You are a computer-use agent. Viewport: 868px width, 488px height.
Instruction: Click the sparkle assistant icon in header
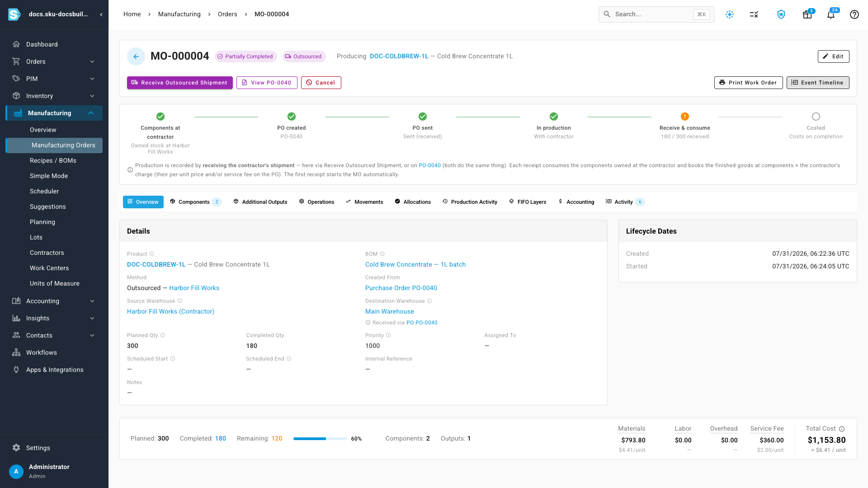pos(730,14)
